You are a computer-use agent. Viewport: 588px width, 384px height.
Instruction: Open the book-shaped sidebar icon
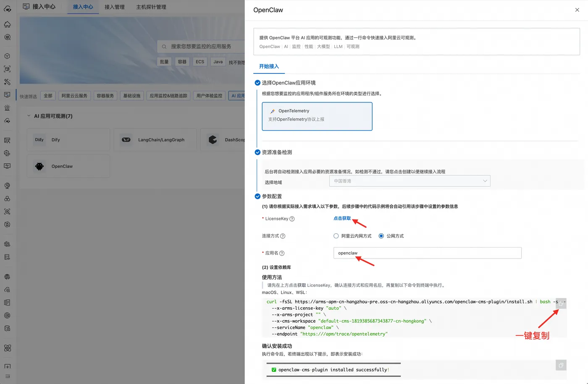point(7,303)
